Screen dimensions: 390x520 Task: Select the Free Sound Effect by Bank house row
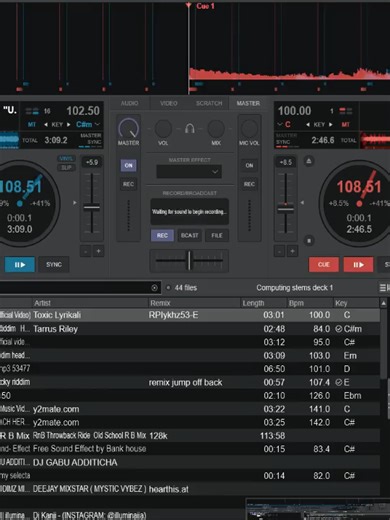click(x=190, y=449)
